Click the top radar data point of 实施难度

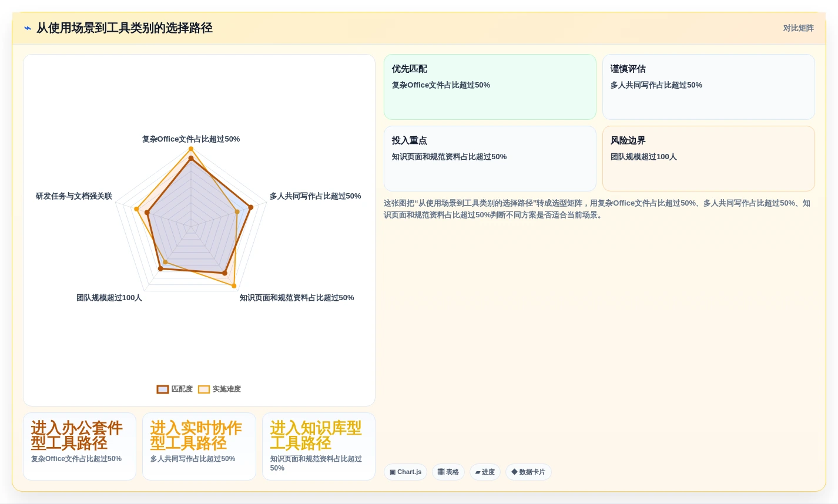pyautogui.click(x=191, y=149)
